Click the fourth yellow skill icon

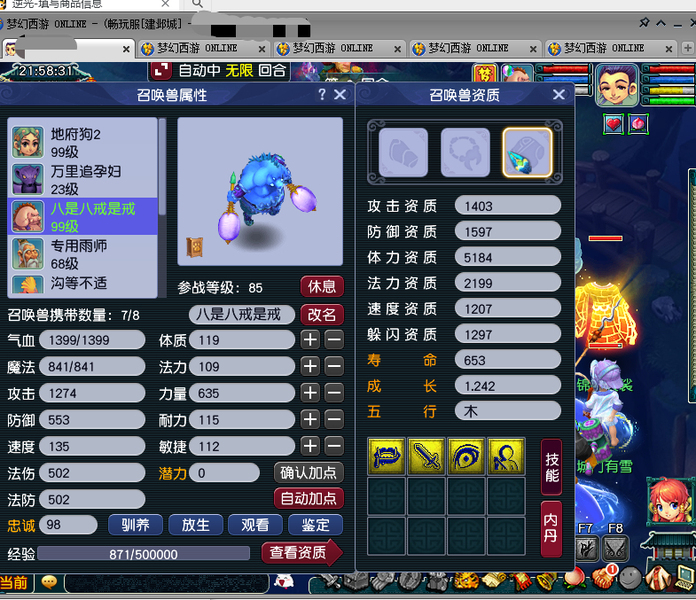pos(506,456)
